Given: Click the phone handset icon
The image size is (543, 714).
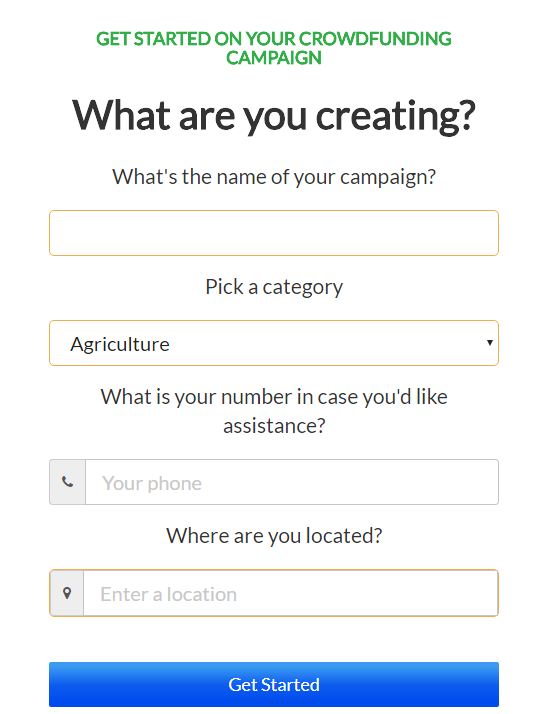Looking at the screenshot, I should [x=67, y=482].
